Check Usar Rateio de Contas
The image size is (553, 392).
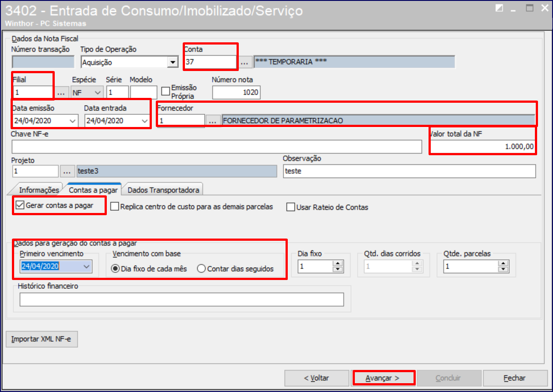(290, 207)
